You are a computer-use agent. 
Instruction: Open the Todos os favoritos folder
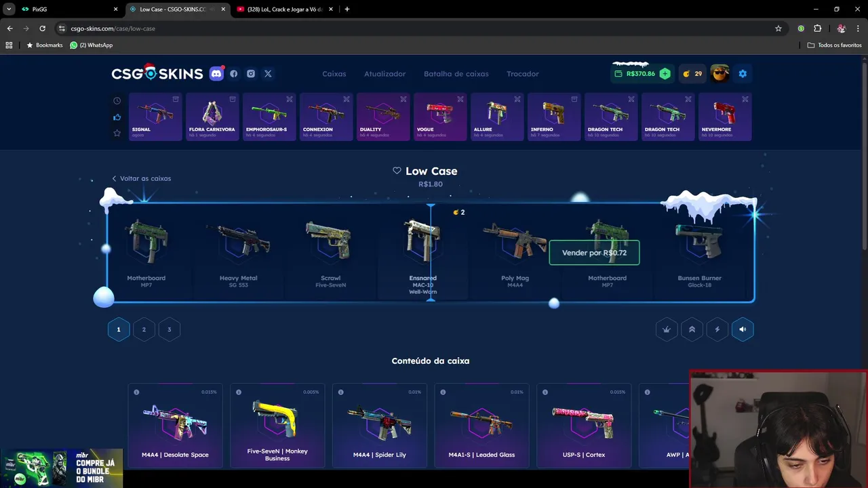tap(834, 45)
